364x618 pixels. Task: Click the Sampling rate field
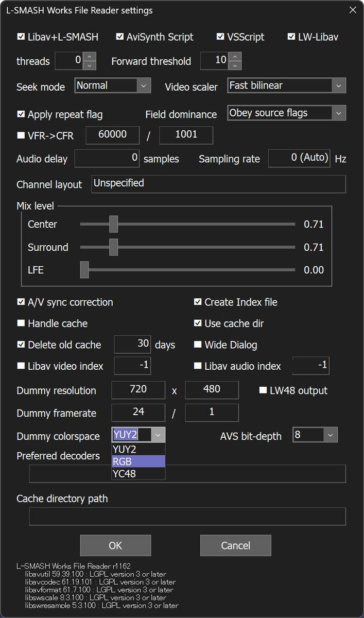pos(300,159)
